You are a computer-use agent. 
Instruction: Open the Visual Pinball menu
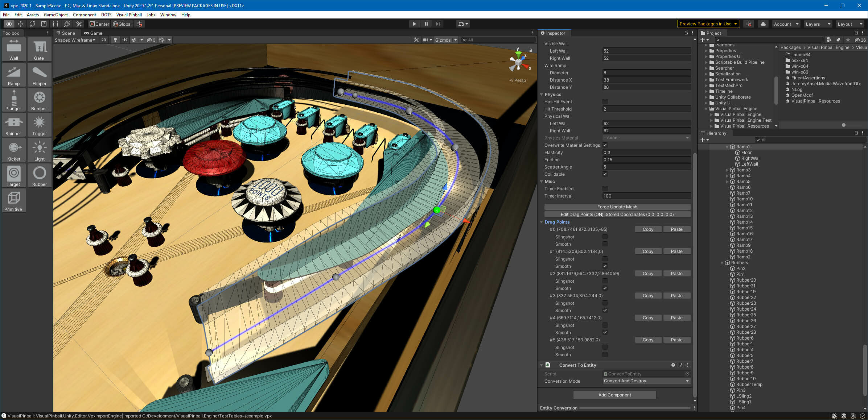[129, 15]
